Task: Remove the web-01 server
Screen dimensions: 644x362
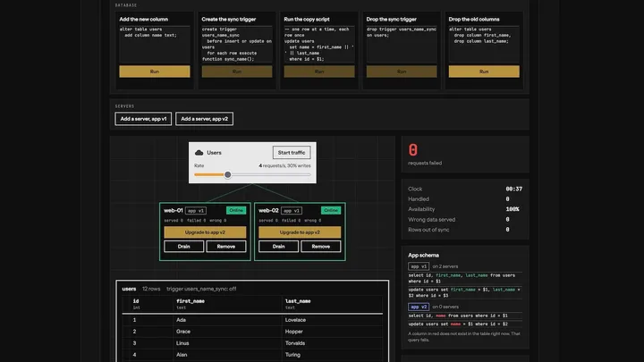Action: pyautogui.click(x=226, y=247)
